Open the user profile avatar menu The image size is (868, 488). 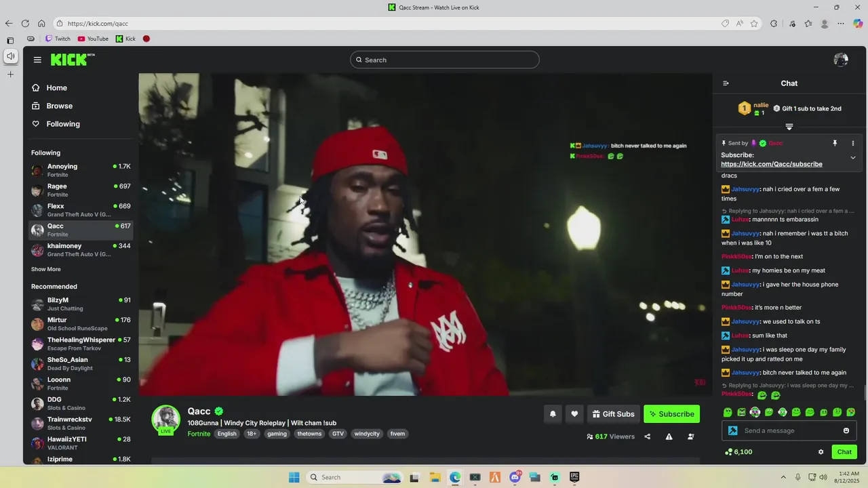tap(841, 60)
